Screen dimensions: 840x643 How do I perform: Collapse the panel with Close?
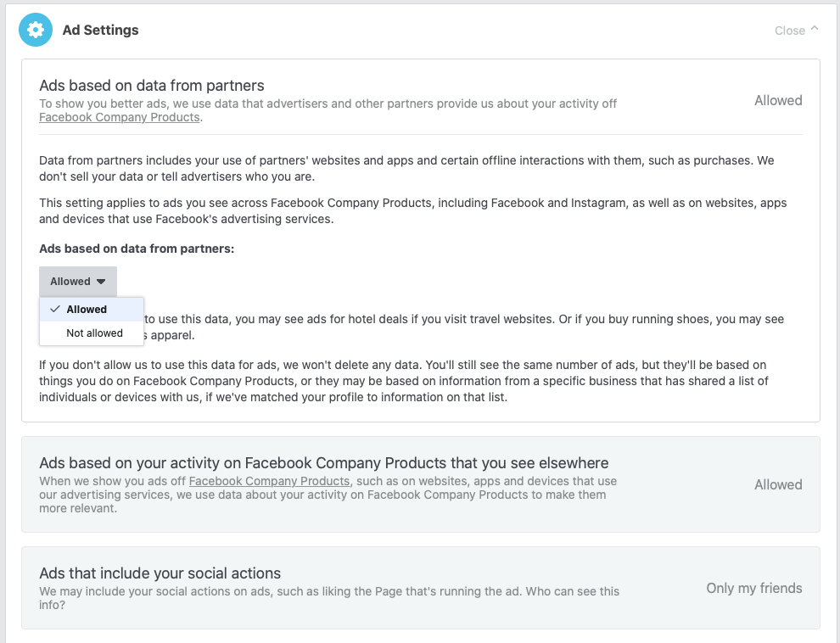(x=796, y=31)
